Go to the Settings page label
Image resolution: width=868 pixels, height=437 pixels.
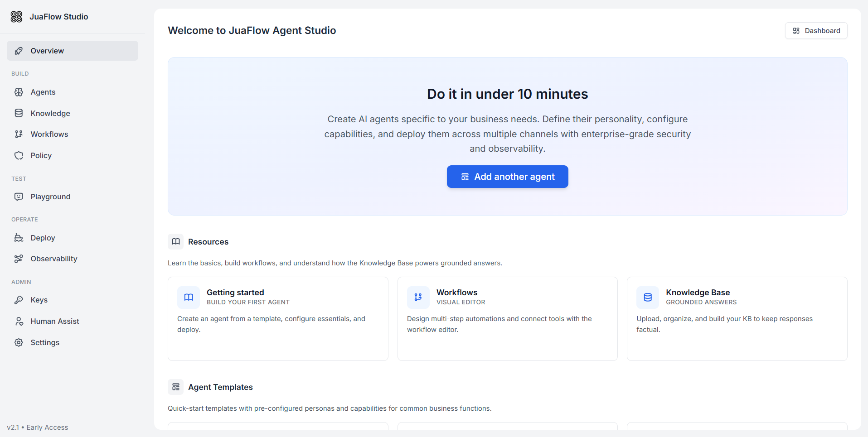point(45,342)
